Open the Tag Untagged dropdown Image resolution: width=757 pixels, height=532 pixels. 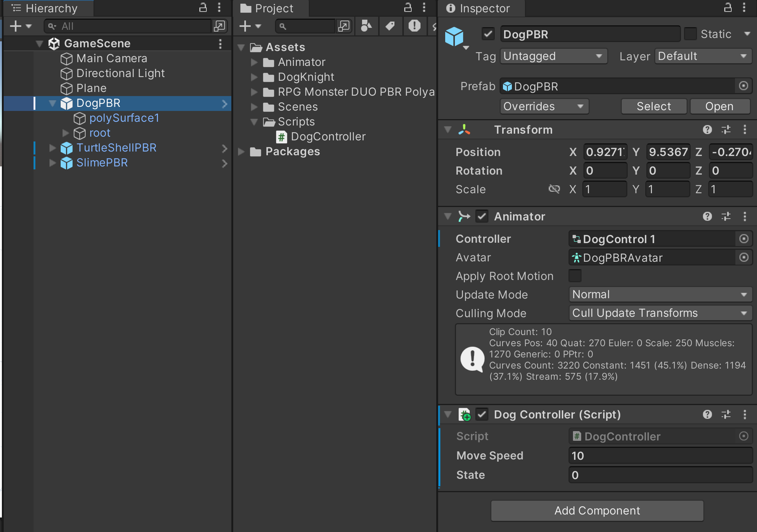point(553,56)
